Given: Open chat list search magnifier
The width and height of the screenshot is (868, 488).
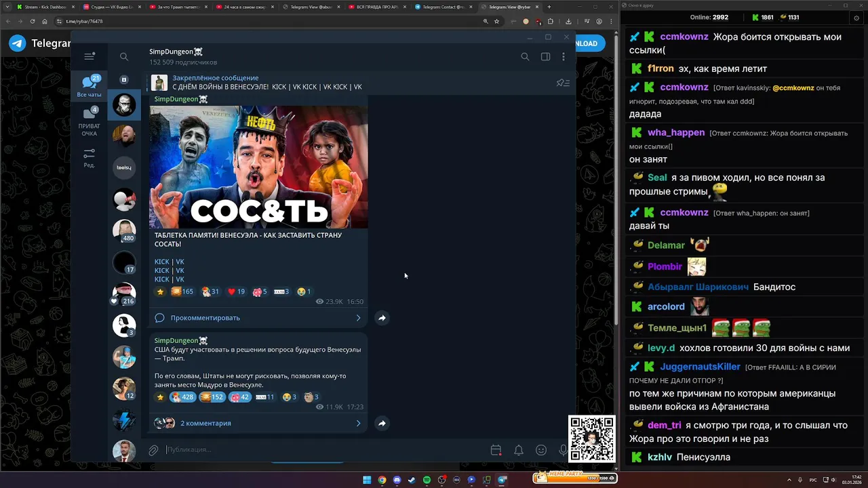Looking at the screenshot, I should [124, 57].
